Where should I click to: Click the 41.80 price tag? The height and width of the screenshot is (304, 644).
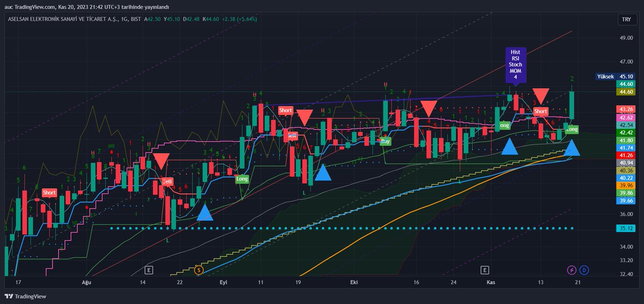[626, 140]
